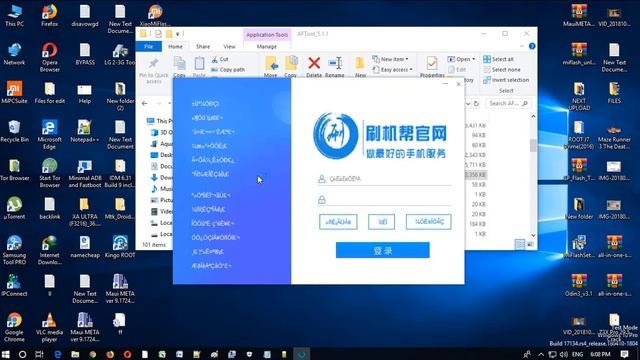Expand the New item dropdown

tap(390, 59)
